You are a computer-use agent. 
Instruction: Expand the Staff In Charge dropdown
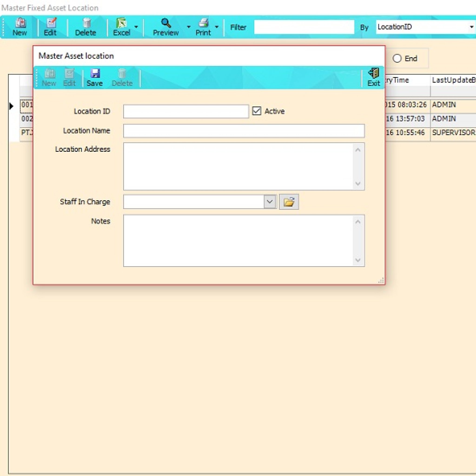(x=270, y=202)
